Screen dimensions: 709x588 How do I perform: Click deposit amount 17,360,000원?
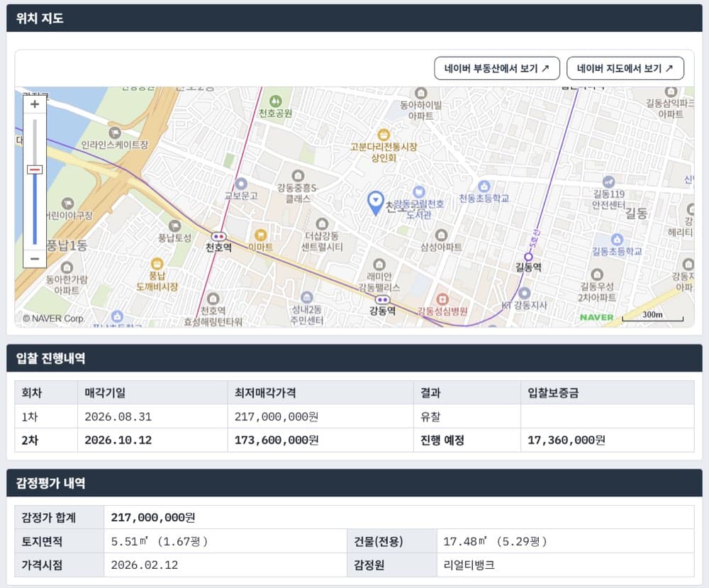pyautogui.click(x=566, y=440)
